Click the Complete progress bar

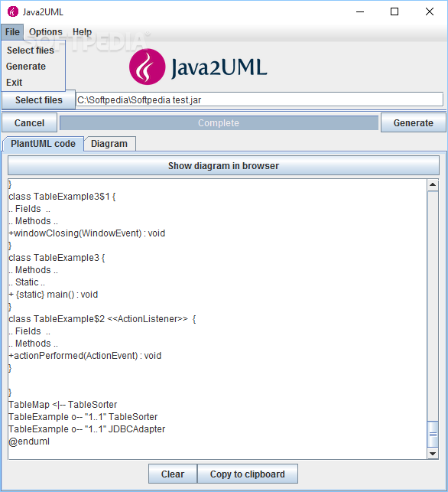pos(219,123)
